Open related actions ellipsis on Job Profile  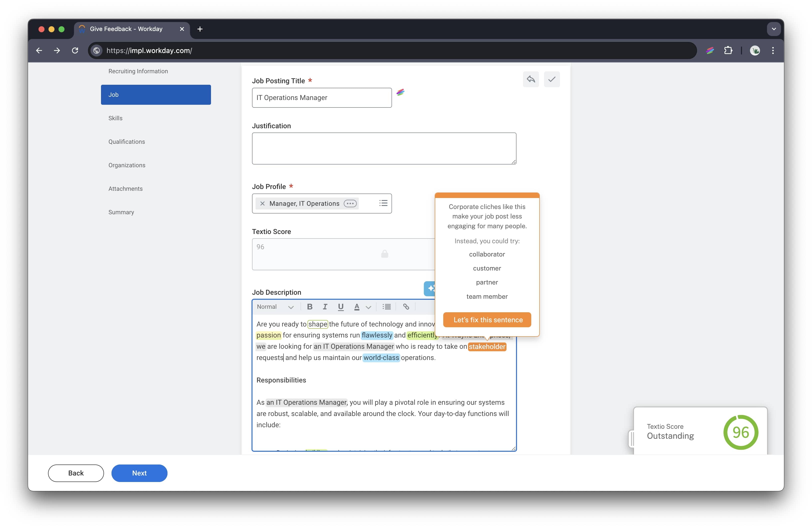point(350,204)
